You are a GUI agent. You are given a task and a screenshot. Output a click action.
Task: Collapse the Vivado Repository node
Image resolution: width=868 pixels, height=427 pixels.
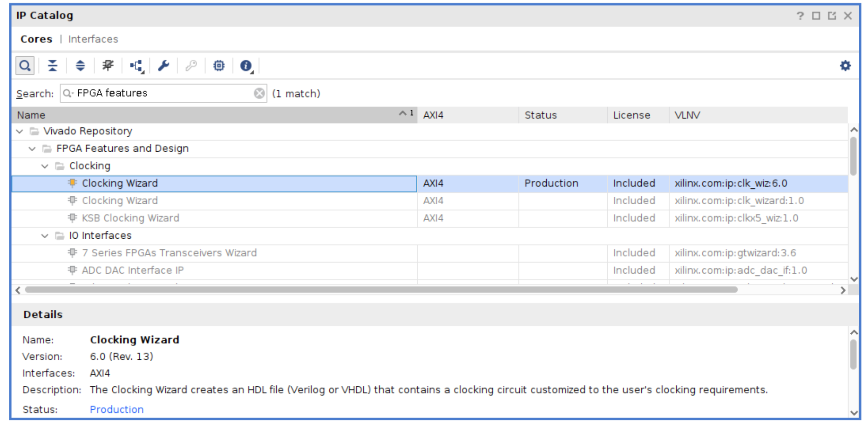pyautogui.click(x=19, y=132)
